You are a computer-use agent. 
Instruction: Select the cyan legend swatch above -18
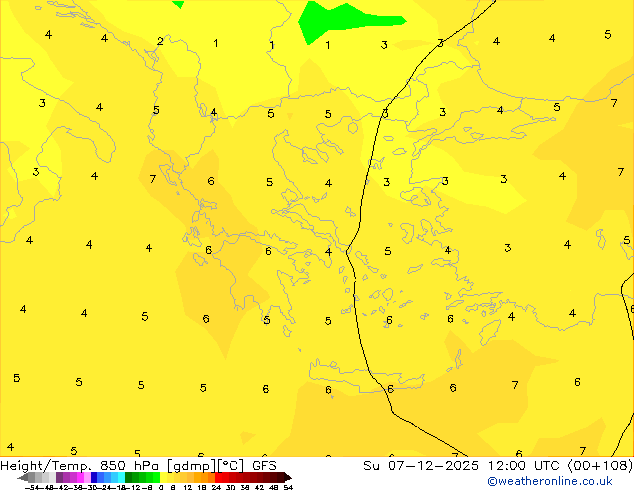pyautogui.click(x=122, y=477)
